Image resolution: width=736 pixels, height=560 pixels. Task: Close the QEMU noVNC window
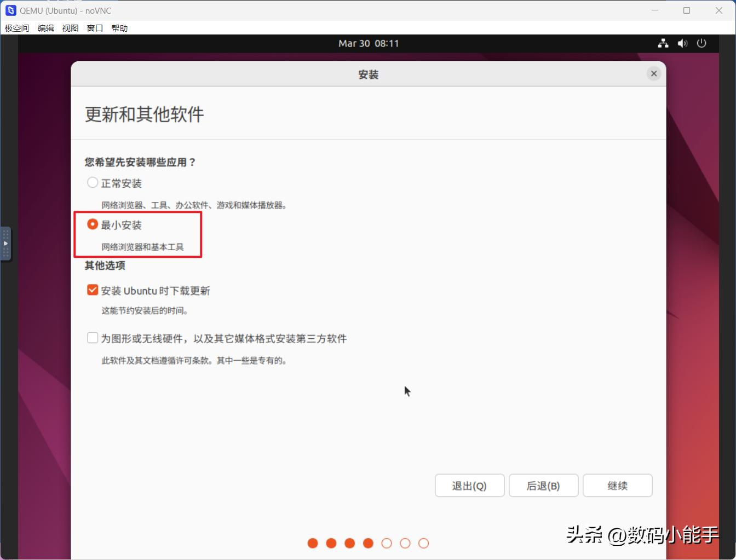pos(719,10)
